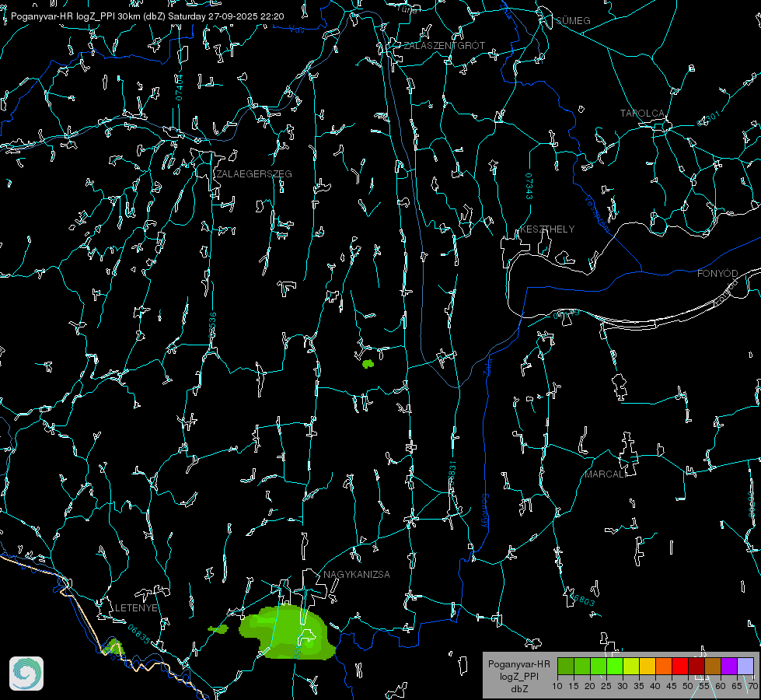This screenshot has width=761, height=700.
Task: Click the NAGYKANIZSA city label
Action: (x=357, y=575)
